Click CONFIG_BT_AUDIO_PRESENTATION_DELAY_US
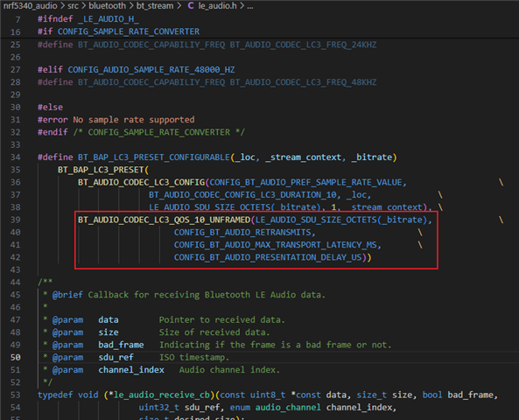Viewport: 519px width, 420px height. [x=268, y=257]
